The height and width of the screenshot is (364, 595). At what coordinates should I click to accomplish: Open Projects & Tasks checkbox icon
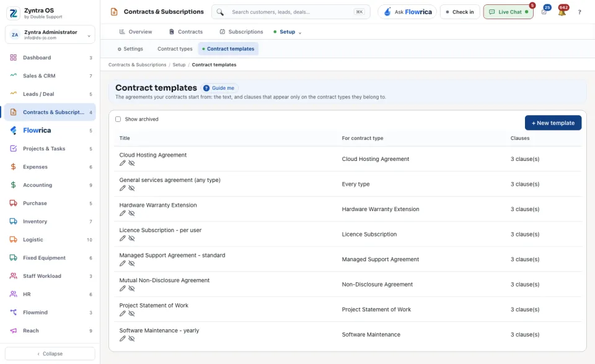click(13, 148)
